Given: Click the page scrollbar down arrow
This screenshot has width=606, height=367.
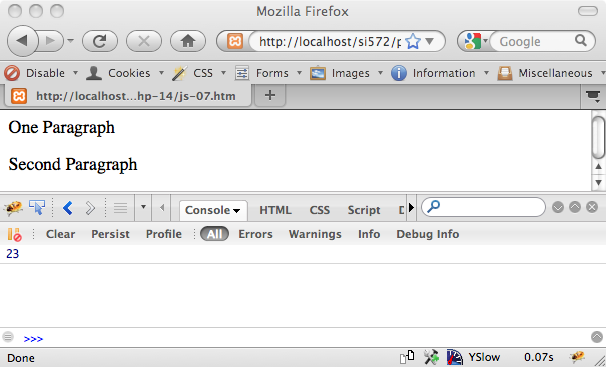Looking at the screenshot, I should [598, 183].
